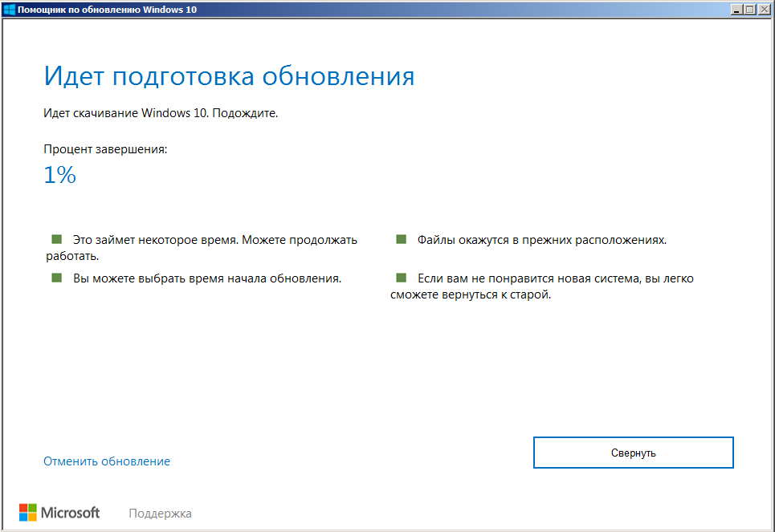Viewport: 775px width, 532px height.
Task: Open the Отменить обновление link
Action: tap(107, 461)
